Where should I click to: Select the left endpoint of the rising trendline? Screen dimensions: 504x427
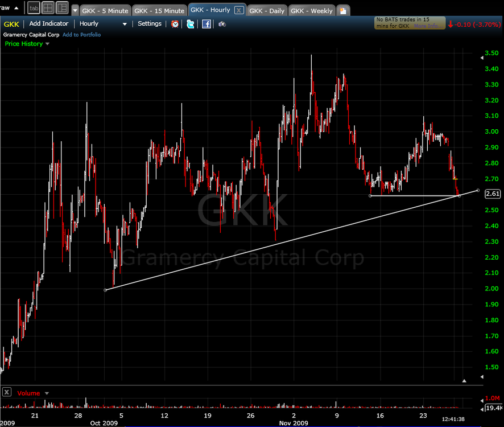[105, 290]
